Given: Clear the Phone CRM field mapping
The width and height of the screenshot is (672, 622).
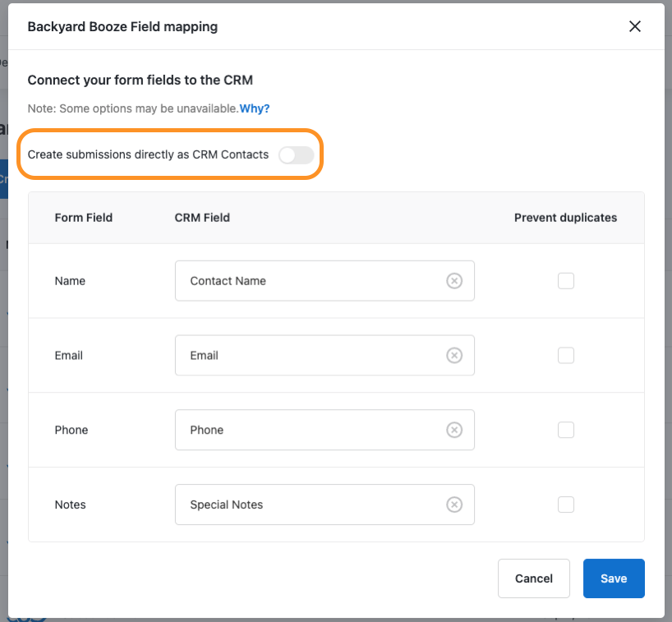Looking at the screenshot, I should (454, 430).
